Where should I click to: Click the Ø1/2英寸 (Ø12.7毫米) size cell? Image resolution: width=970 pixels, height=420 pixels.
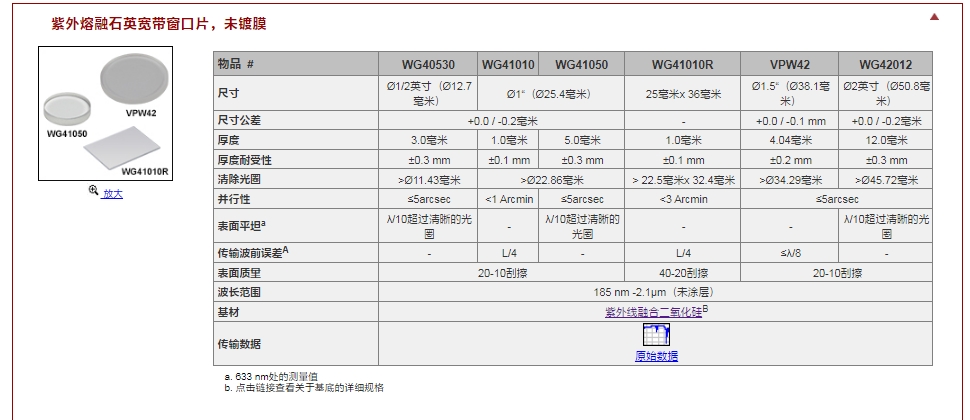pos(428,93)
